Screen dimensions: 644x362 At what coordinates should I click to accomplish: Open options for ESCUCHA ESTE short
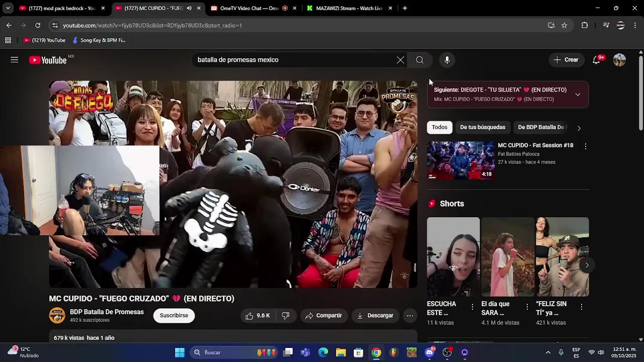(472, 307)
